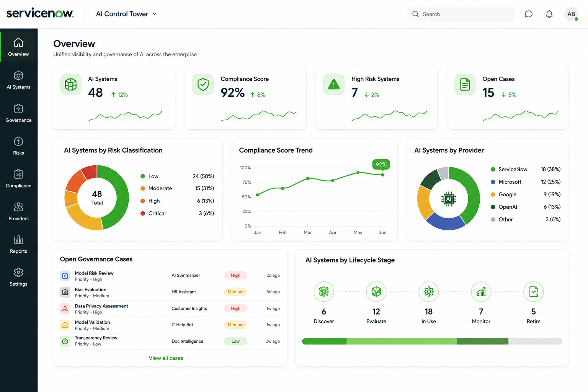Click Low badge for Doc Intelligence
This screenshot has width=588, height=392.
tap(235, 341)
